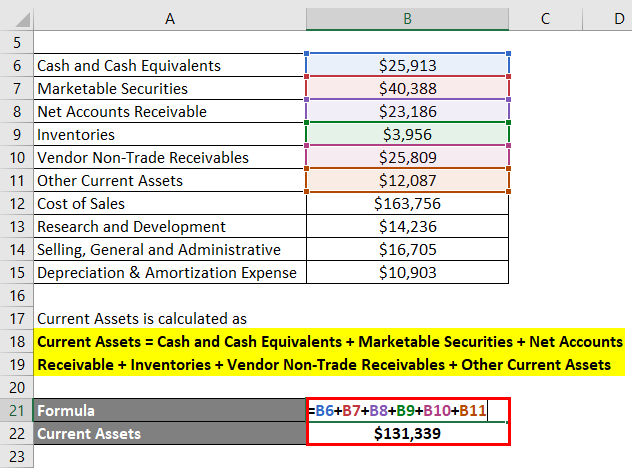
Task: Click the $25,809 value cell
Action: (x=407, y=157)
